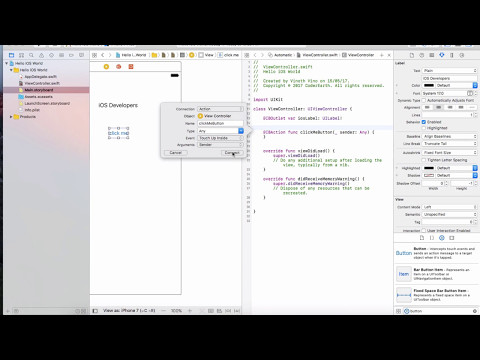This screenshot has width=480, height=360.
Task: Show the Object library
Action: point(442,238)
